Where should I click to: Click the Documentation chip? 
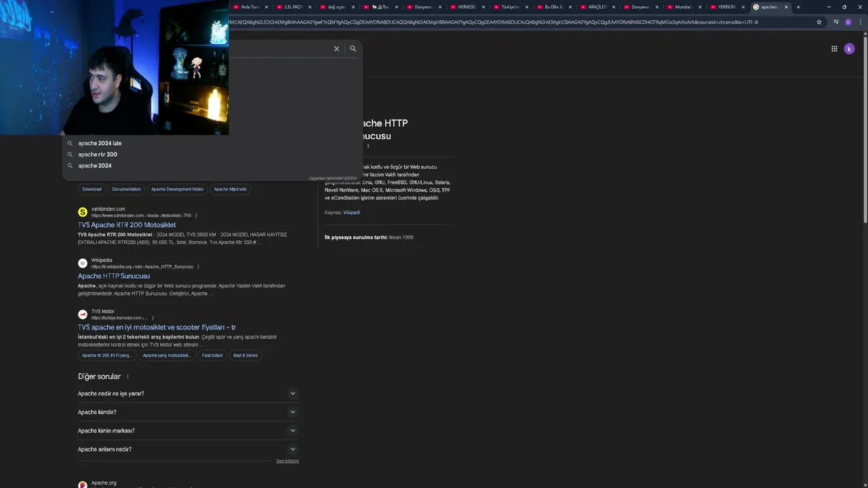pyautogui.click(x=126, y=189)
